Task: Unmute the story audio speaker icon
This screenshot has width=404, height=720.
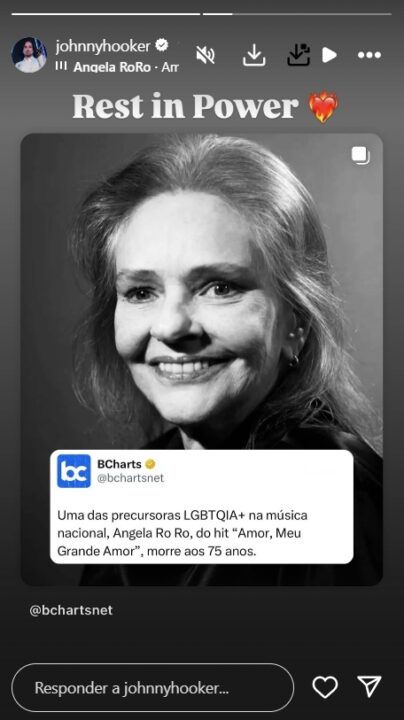Action: (x=205, y=55)
